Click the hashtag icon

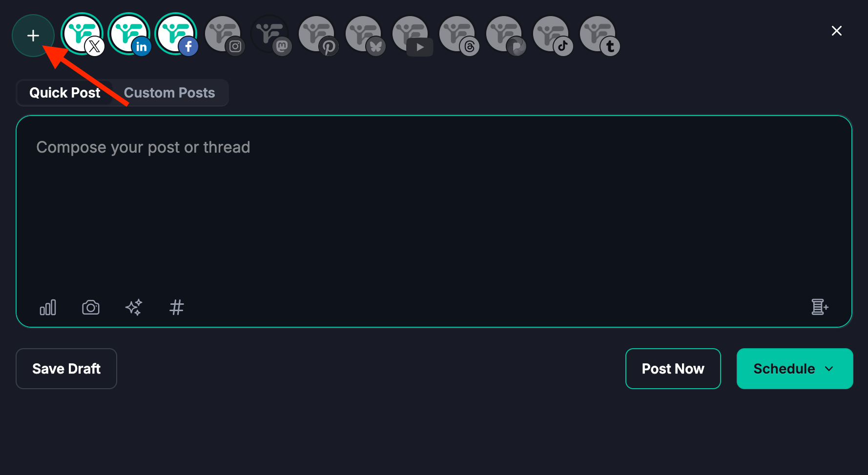[x=177, y=307]
